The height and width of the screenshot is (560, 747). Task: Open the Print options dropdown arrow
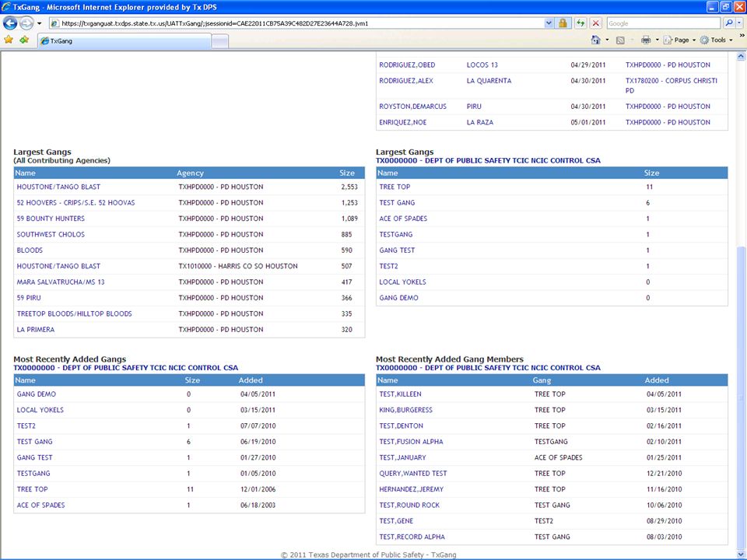(657, 40)
